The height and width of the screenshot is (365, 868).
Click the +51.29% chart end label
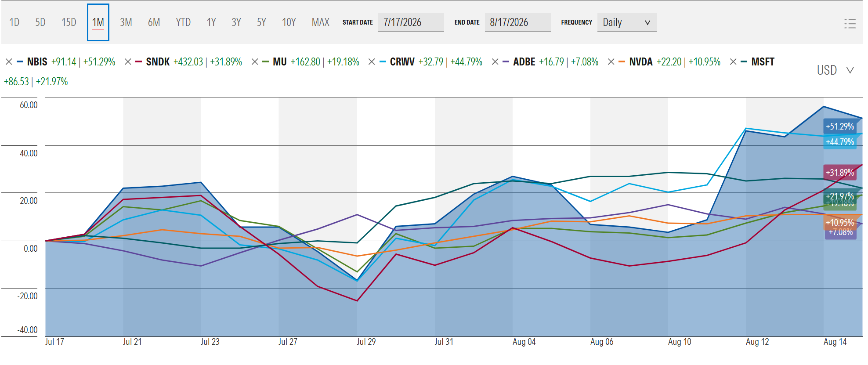click(840, 126)
